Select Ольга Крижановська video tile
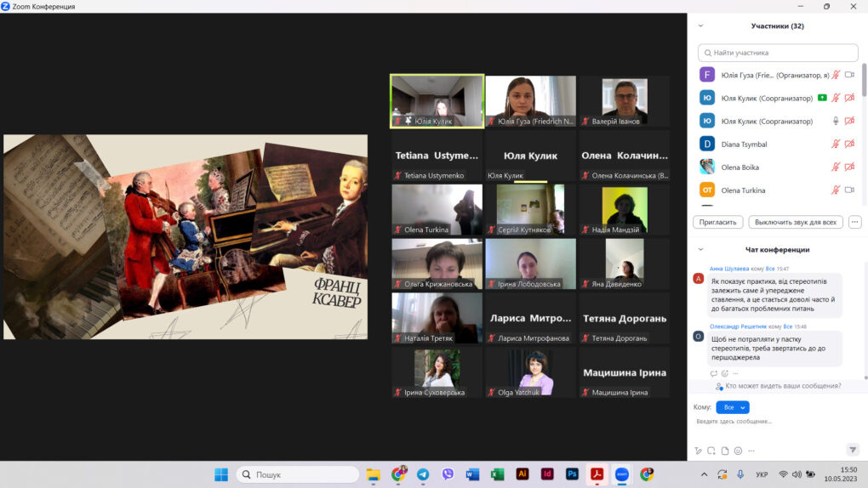 437,264
